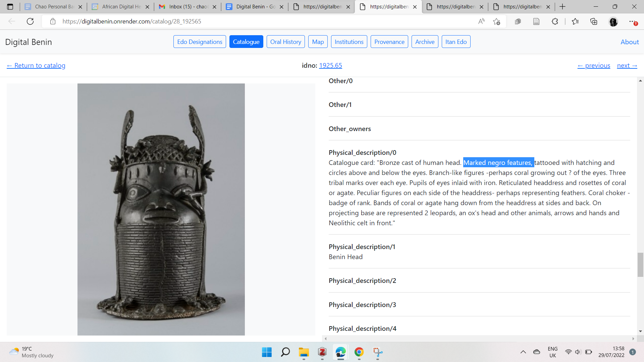The width and height of the screenshot is (644, 362).
Task: Open Snipping Tool from the taskbar
Action: pos(378,352)
